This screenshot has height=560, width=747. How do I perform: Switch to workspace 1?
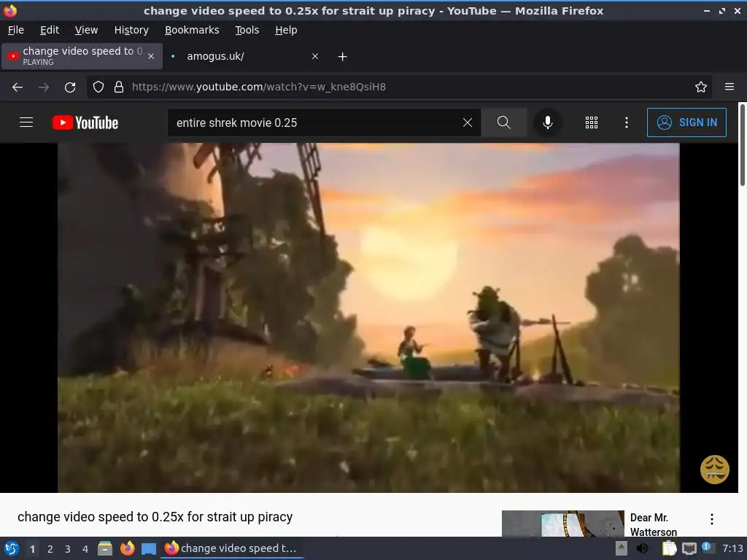(x=32, y=549)
